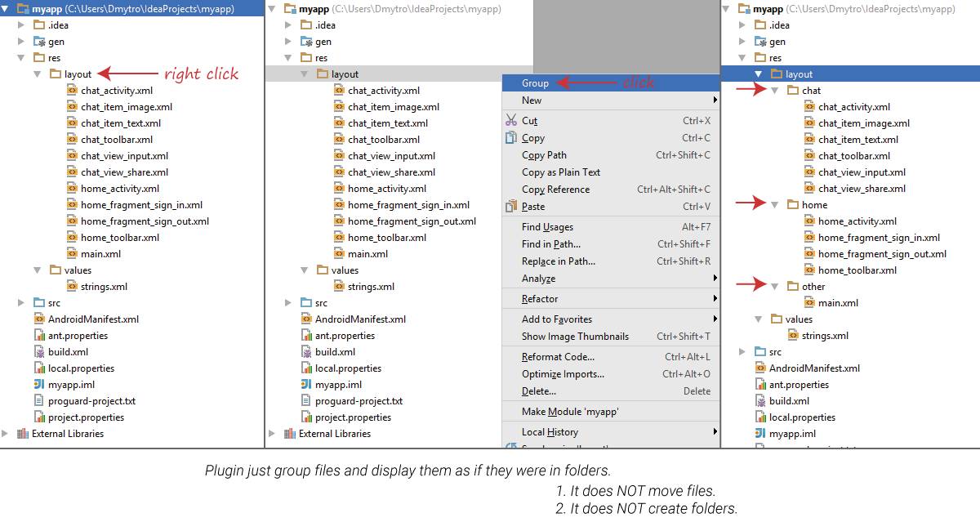Select home_fragment_sign_in.xml in middle panel
Screen dimensions: 980x531
tap(408, 205)
